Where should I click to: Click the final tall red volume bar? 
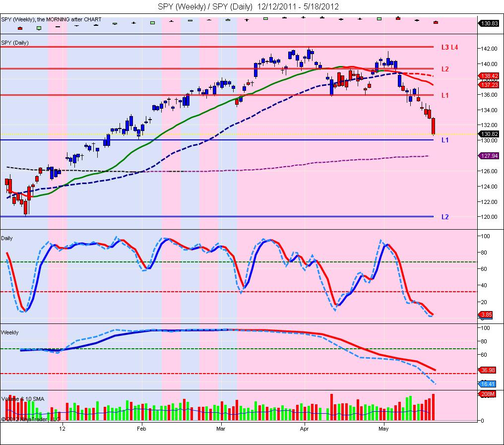point(433,407)
